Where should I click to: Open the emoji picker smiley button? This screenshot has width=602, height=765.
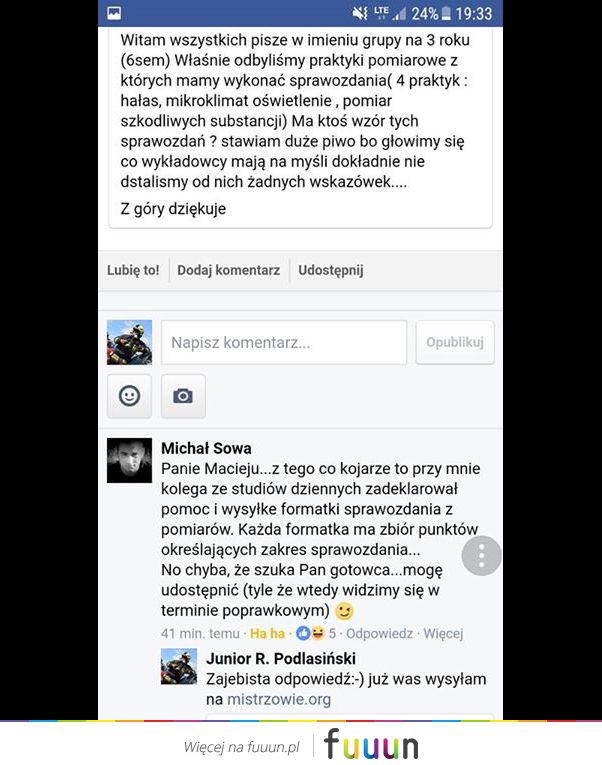(x=129, y=396)
